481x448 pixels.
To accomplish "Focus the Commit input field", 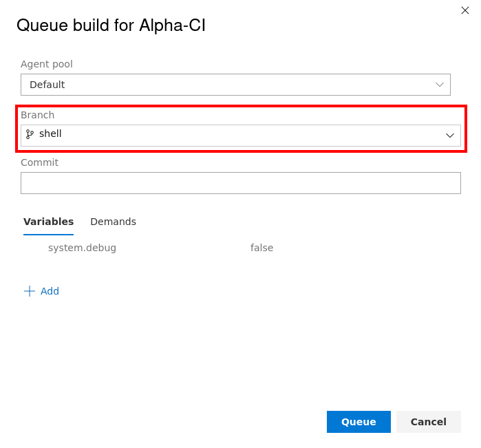I will click(x=241, y=183).
